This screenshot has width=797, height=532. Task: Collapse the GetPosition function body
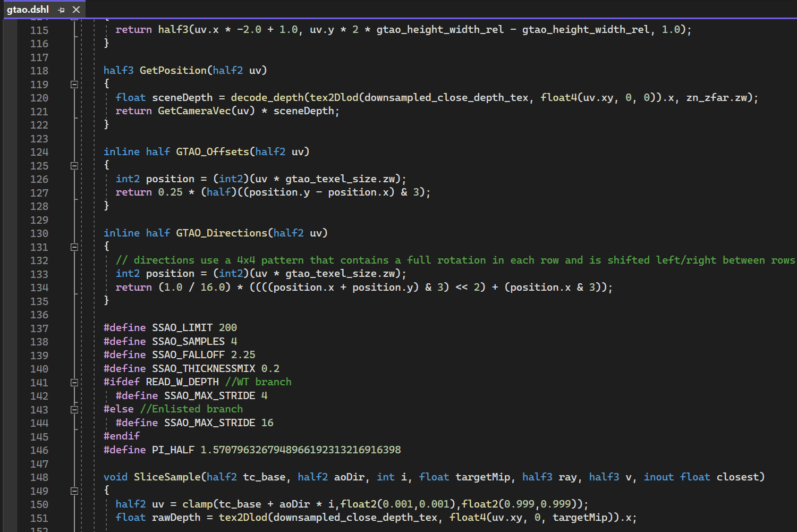[x=74, y=85]
